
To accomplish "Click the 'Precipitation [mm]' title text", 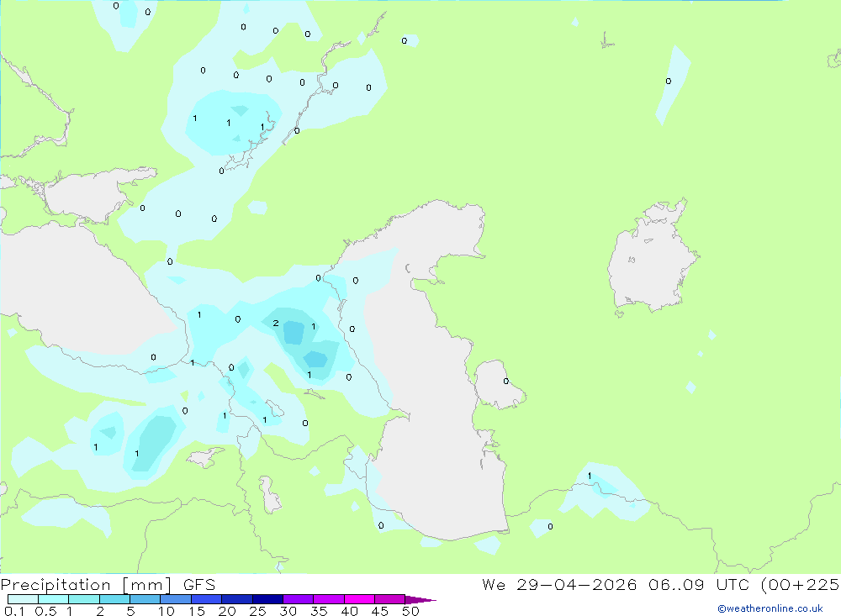I will 86,585.
